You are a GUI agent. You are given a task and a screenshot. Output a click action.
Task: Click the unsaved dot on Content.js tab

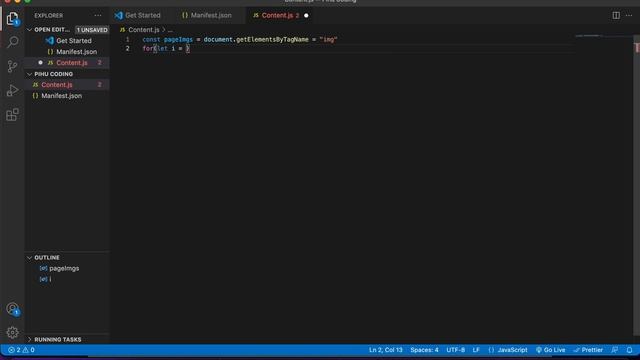tap(306, 16)
